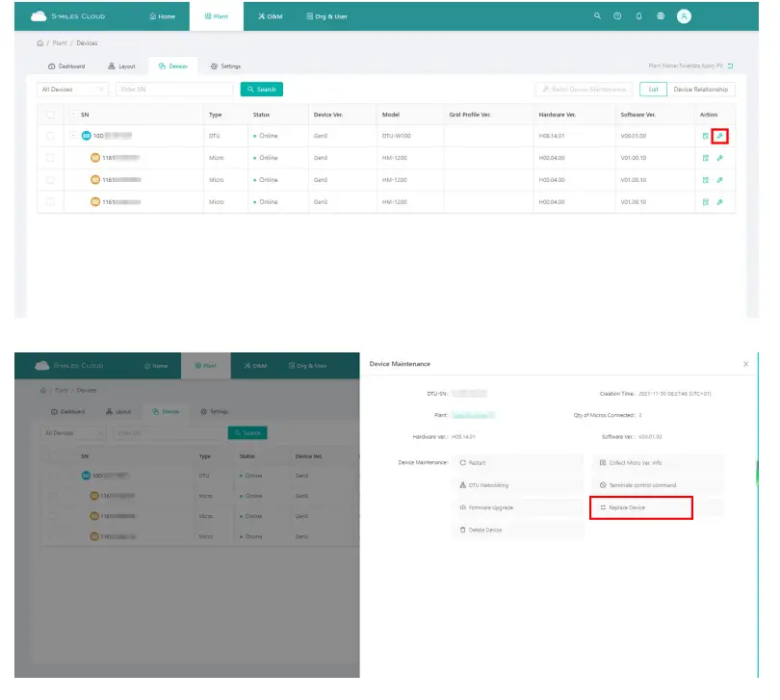Focus the Enter SN input field

tap(174, 89)
